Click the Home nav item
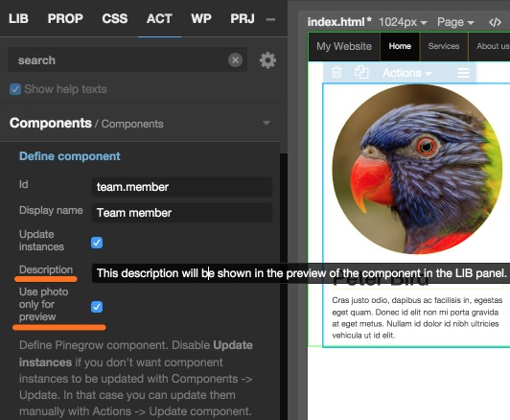510x420 pixels. pyautogui.click(x=400, y=46)
